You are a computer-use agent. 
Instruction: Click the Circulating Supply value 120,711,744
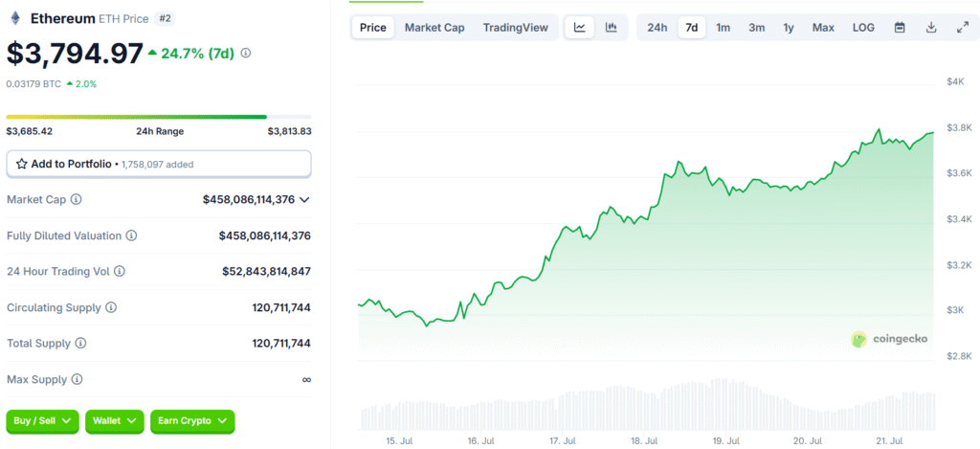tap(281, 307)
